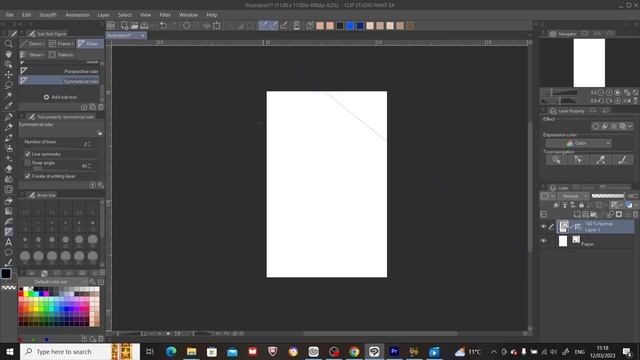Hide Layer 1 with its eye icon

(x=543, y=227)
